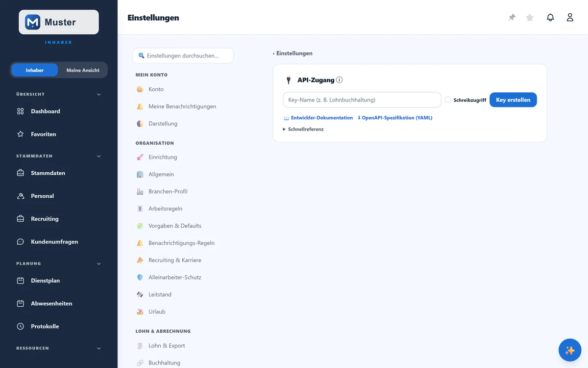This screenshot has height=368, width=588.
Task: Open Darstellung settings
Action: pos(183,124)
